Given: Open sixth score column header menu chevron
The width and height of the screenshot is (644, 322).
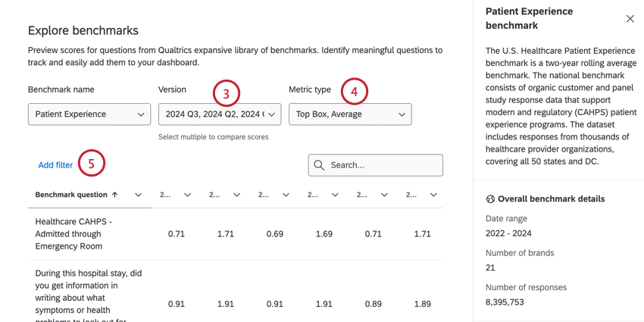Looking at the screenshot, I should tap(434, 195).
